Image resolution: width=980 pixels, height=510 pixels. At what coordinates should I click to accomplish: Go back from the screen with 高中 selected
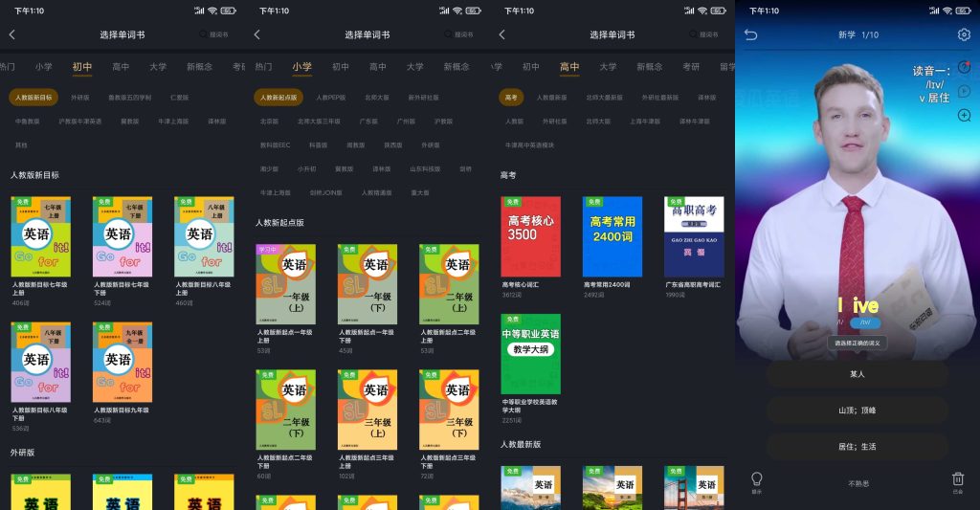[x=501, y=35]
